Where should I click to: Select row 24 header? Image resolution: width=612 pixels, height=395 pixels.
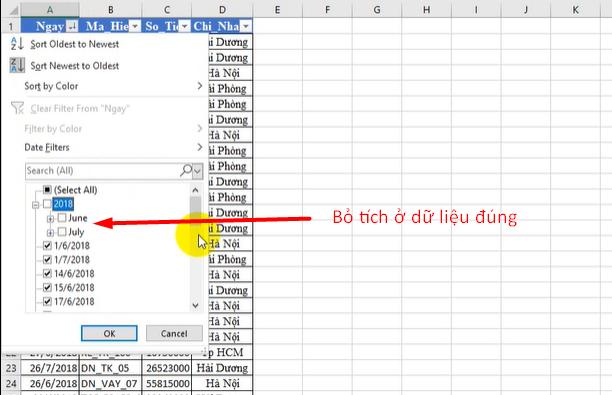point(11,384)
